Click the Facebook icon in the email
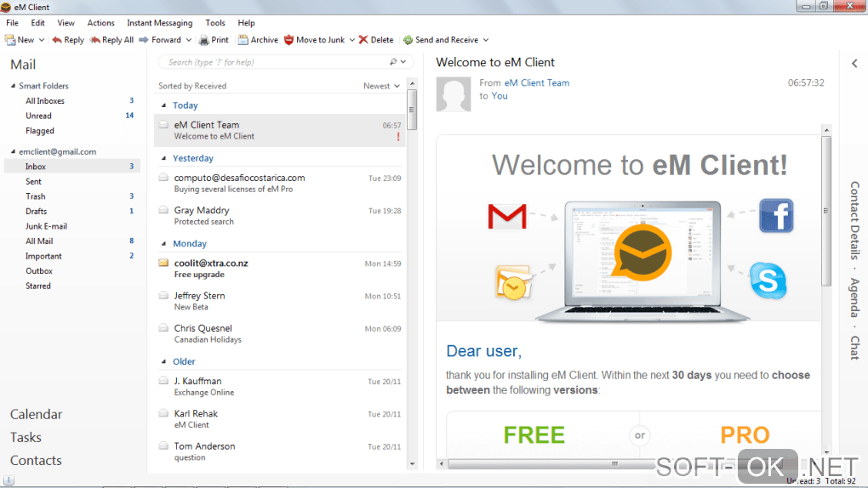This screenshot has width=868, height=488. click(776, 215)
